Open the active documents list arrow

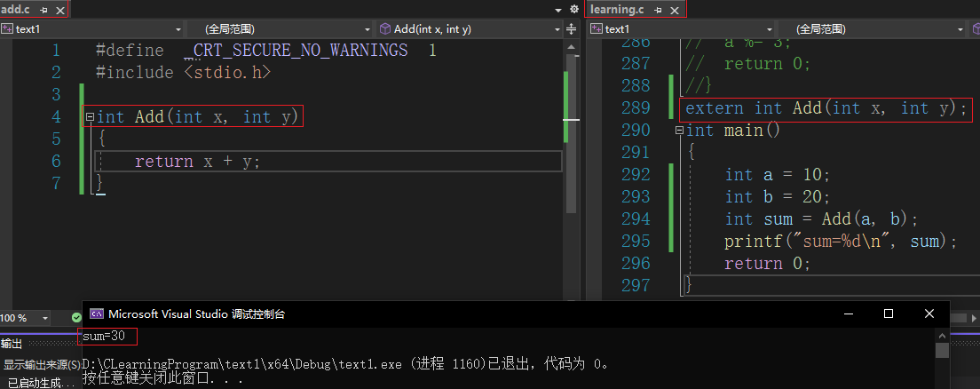tap(558, 11)
